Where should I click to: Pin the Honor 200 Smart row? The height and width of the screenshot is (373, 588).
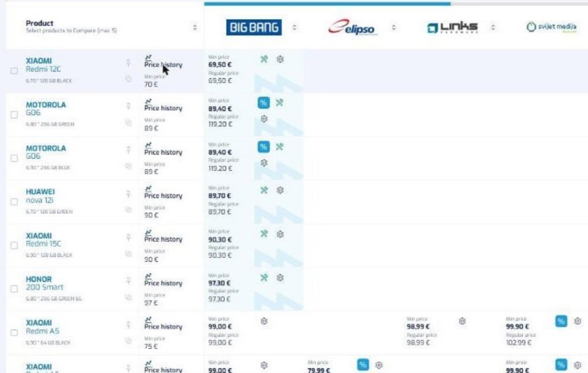128,281
